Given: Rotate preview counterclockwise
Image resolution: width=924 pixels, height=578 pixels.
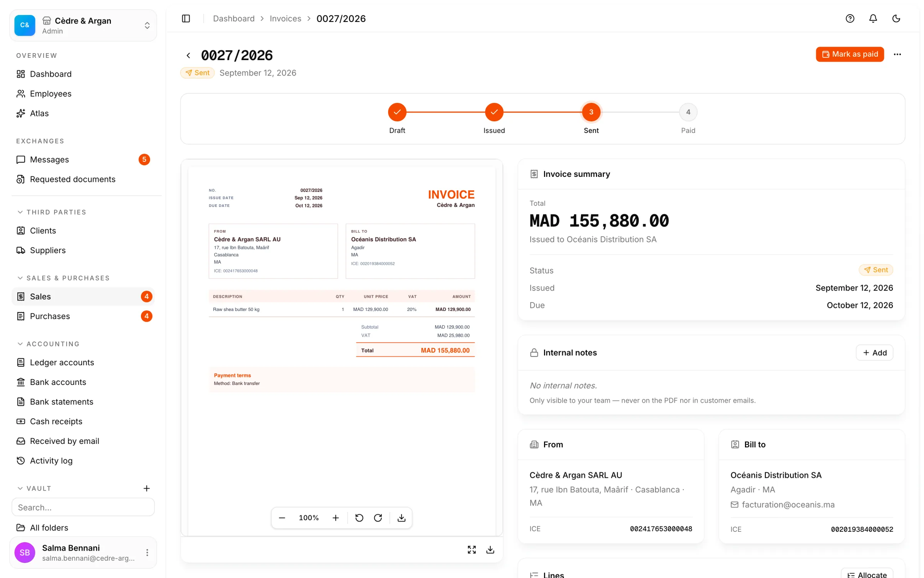Looking at the screenshot, I should point(359,518).
